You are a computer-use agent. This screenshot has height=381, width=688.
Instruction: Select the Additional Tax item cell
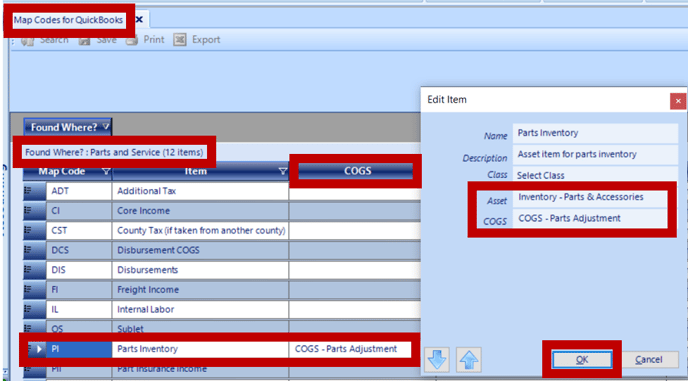(x=201, y=191)
